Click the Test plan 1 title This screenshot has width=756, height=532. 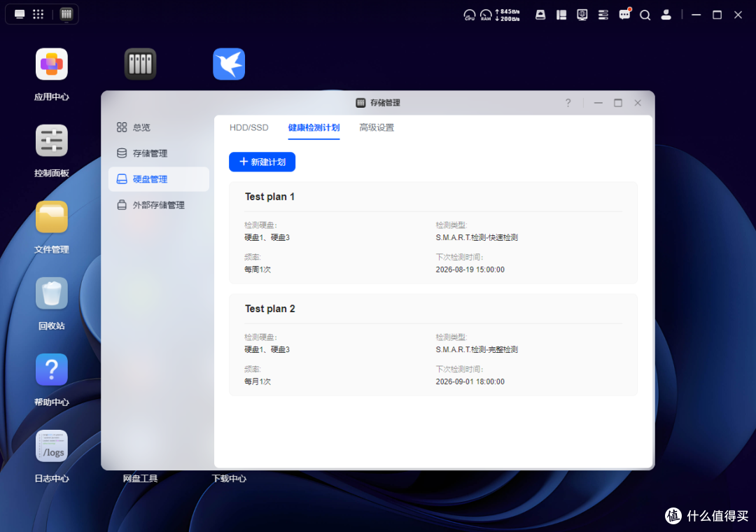pyautogui.click(x=269, y=197)
